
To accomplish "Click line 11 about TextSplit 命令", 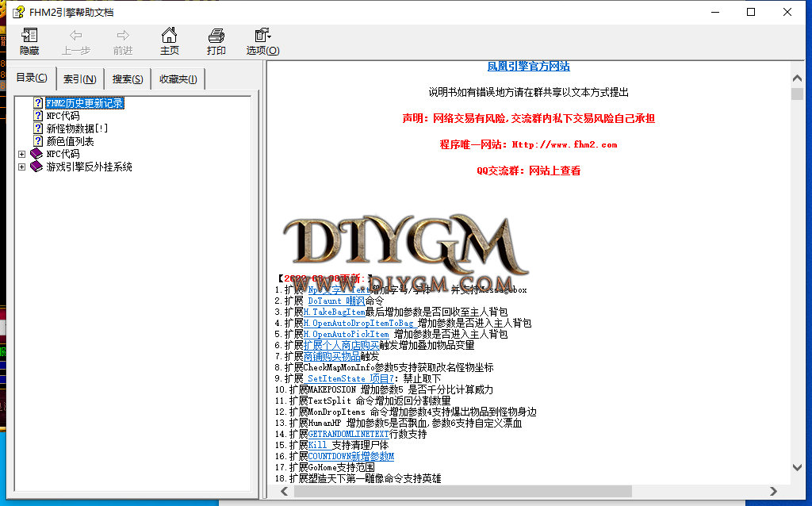I will click(x=362, y=401).
